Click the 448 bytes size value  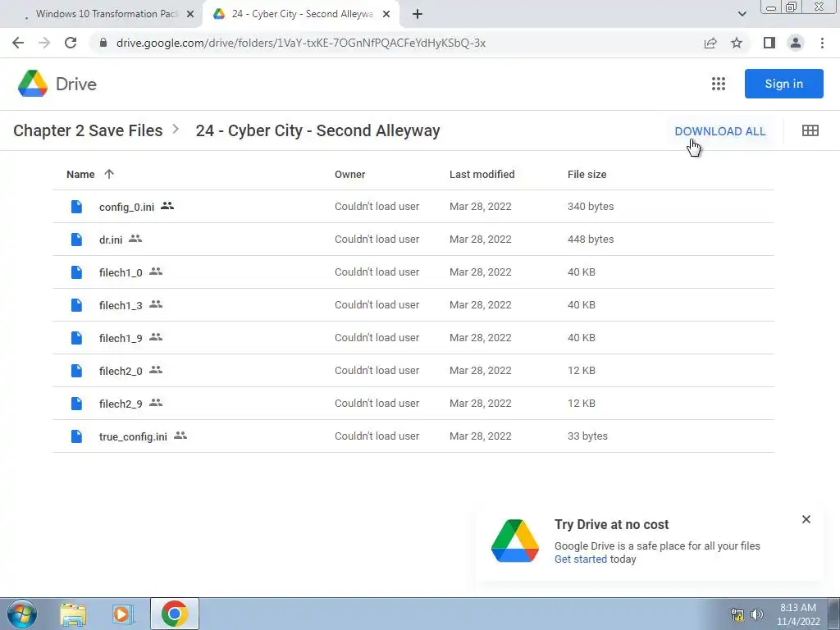click(x=591, y=239)
